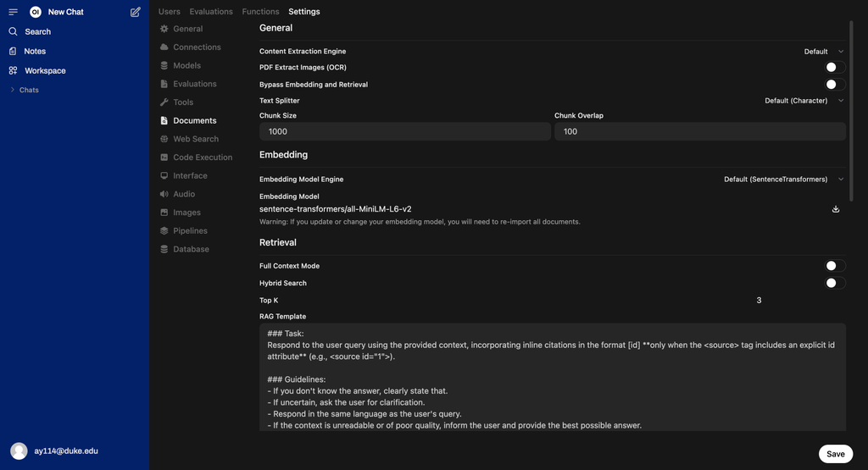Enable the Hybrid Search toggle
868x470 pixels.
pos(835,283)
